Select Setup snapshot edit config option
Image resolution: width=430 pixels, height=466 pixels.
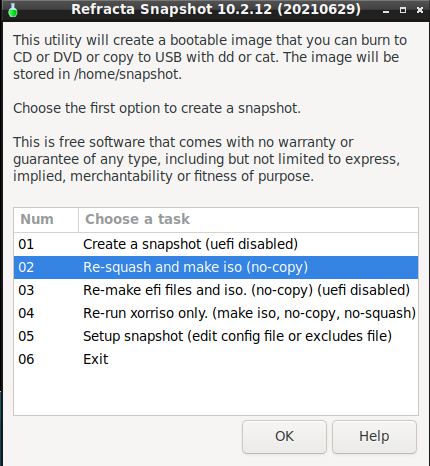(216, 336)
